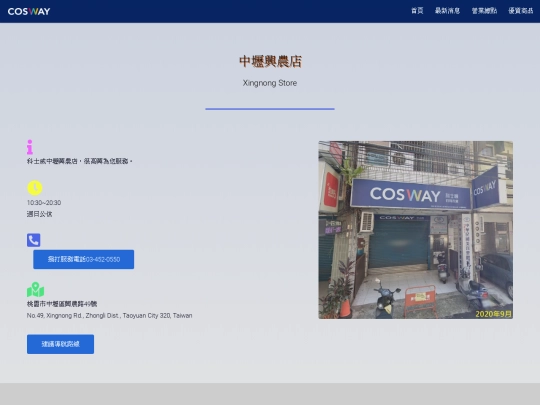Click the store greeting text beside the info icon
The image size is (540, 405).
pos(80,161)
